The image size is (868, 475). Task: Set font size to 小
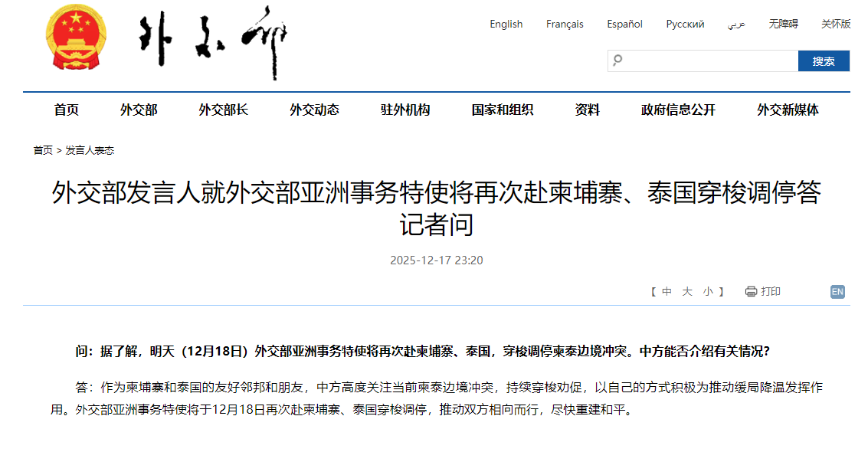point(708,291)
